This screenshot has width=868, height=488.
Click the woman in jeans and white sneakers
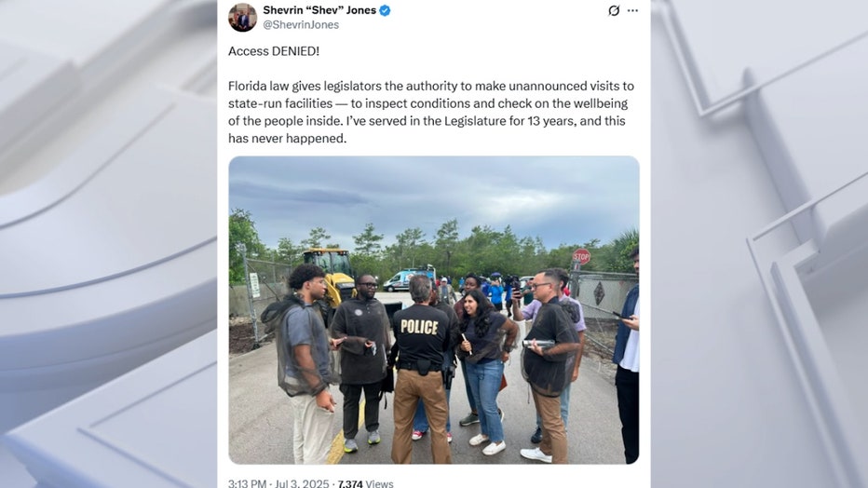point(485,371)
